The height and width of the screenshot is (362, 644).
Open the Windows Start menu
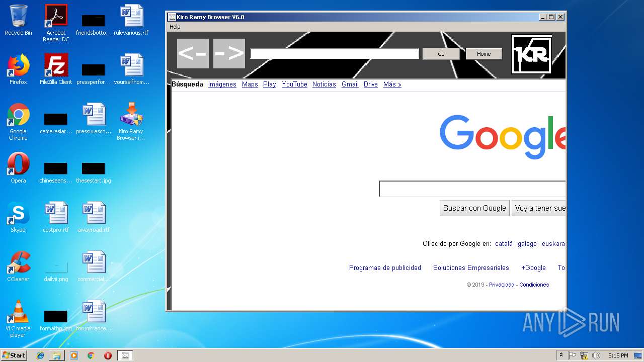tap(14, 355)
